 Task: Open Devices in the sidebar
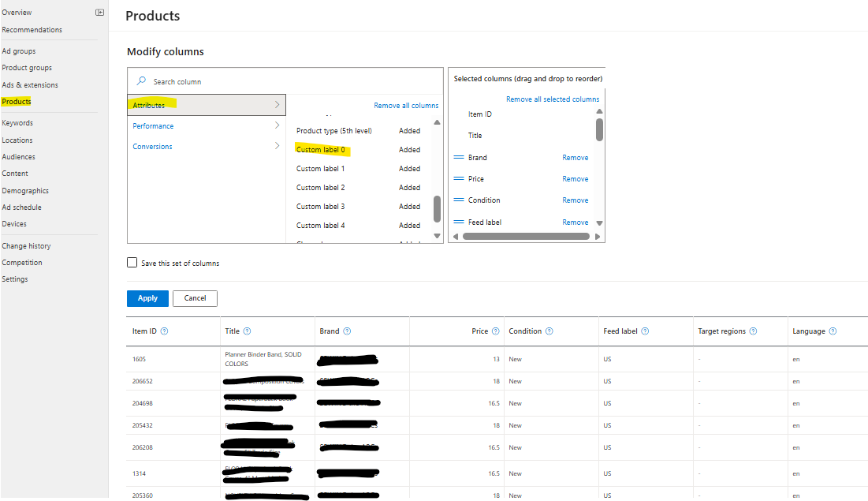[x=14, y=224]
